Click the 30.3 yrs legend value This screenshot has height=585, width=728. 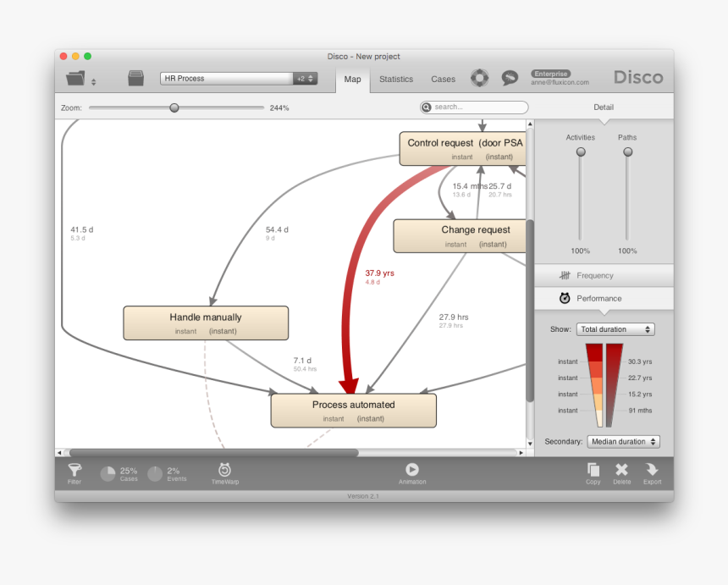(640, 361)
